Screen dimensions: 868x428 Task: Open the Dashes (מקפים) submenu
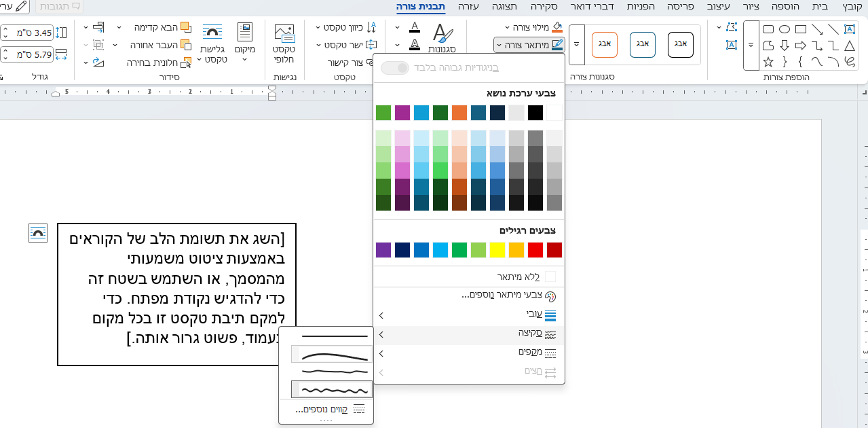pos(469,353)
